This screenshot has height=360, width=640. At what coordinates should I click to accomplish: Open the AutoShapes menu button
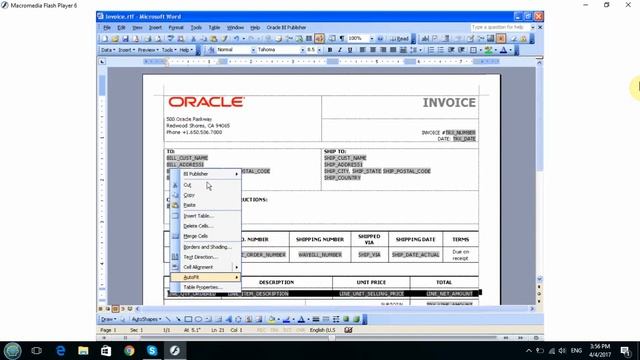pos(146,319)
